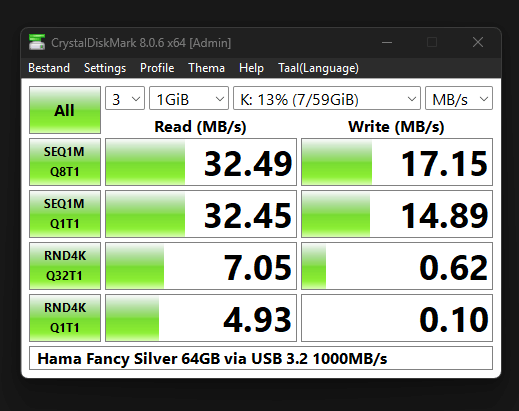Expand the 1GiB test size dropdown
519x411 pixels.
pos(189,98)
